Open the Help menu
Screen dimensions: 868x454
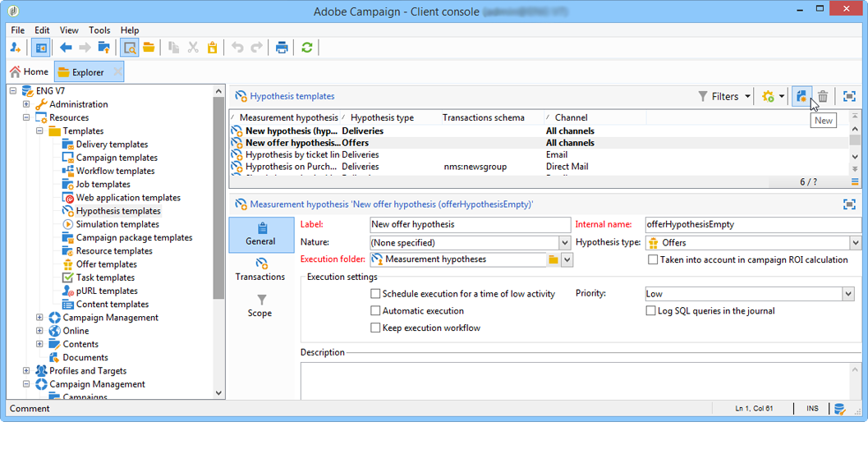[x=130, y=30]
